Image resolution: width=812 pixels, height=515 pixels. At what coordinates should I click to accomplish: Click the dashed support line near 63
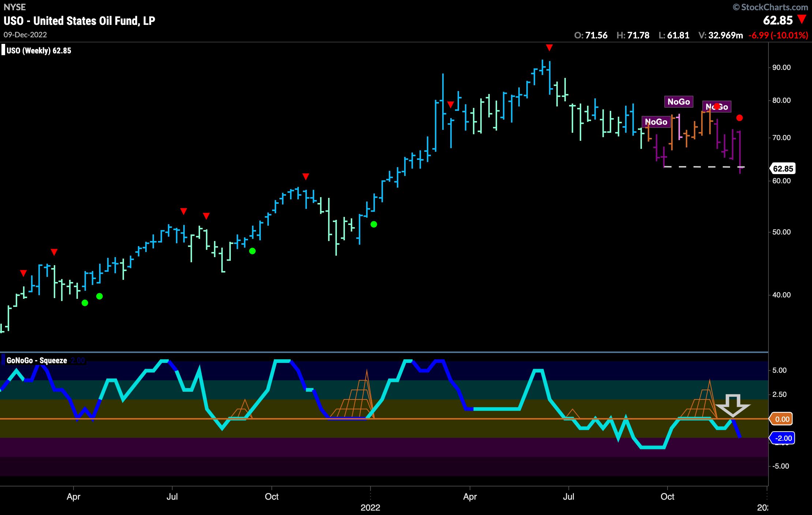tap(704, 167)
